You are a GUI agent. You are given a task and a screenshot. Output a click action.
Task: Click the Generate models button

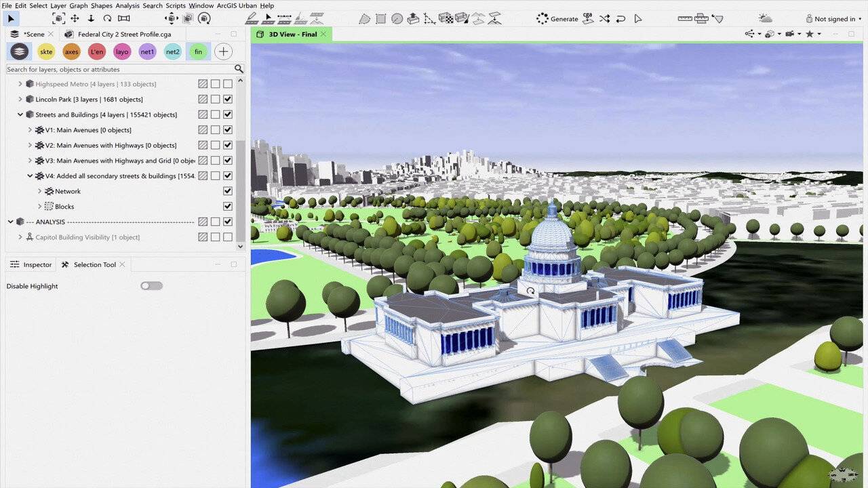557,19
